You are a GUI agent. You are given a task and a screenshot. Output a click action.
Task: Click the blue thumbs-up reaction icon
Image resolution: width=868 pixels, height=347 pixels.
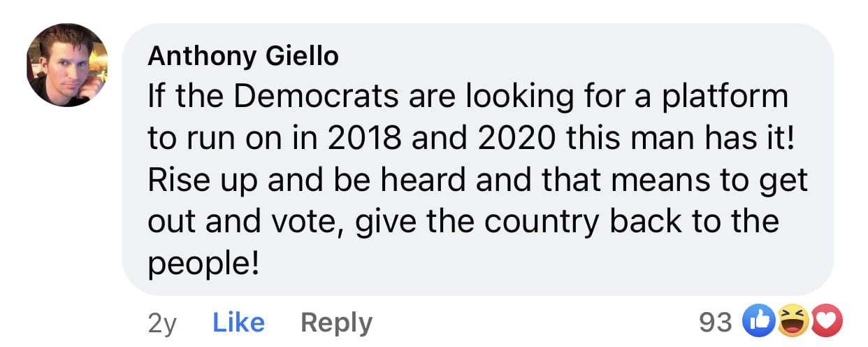[761, 322]
